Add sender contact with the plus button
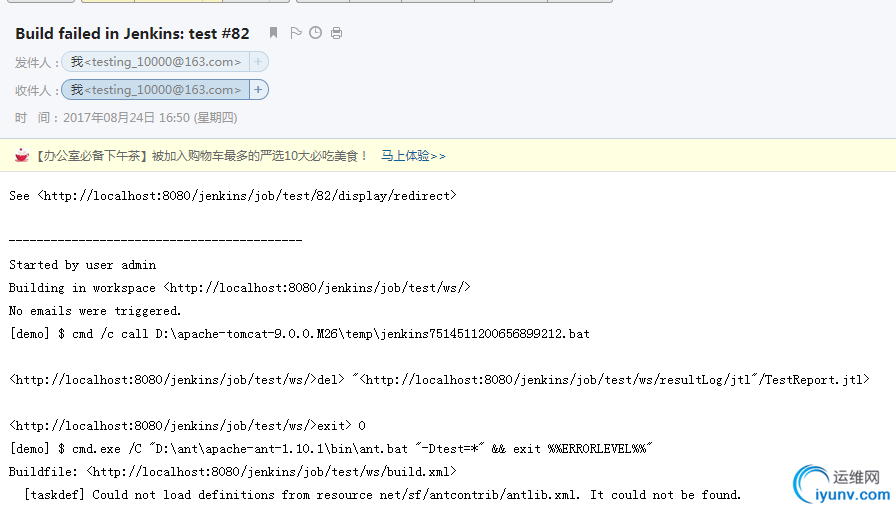 point(258,62)
